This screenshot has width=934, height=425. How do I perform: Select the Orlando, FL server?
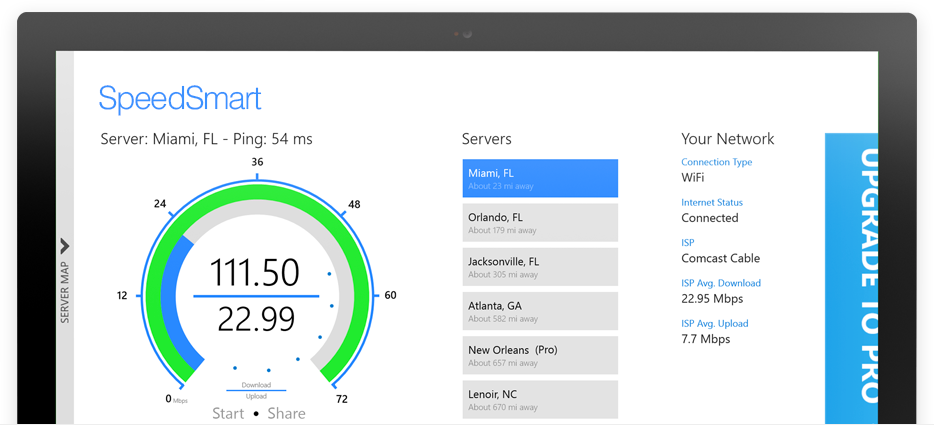point(540,222)
